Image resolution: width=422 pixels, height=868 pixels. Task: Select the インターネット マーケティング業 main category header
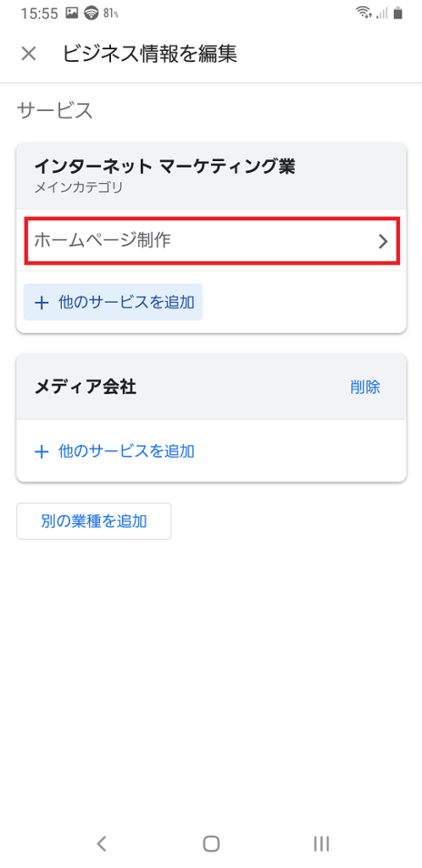[211, 175]
